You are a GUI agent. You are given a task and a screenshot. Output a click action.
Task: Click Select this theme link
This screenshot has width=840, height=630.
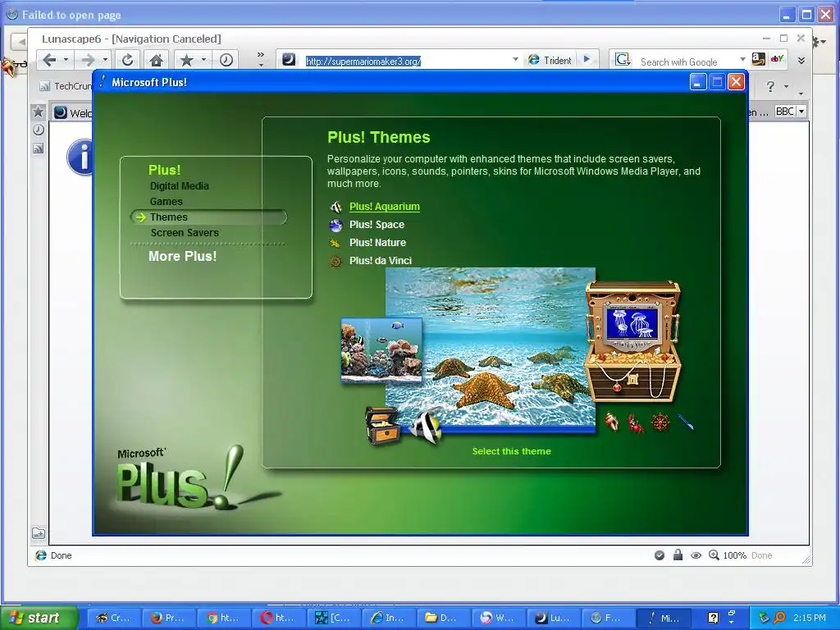click(x=512, y=451)
